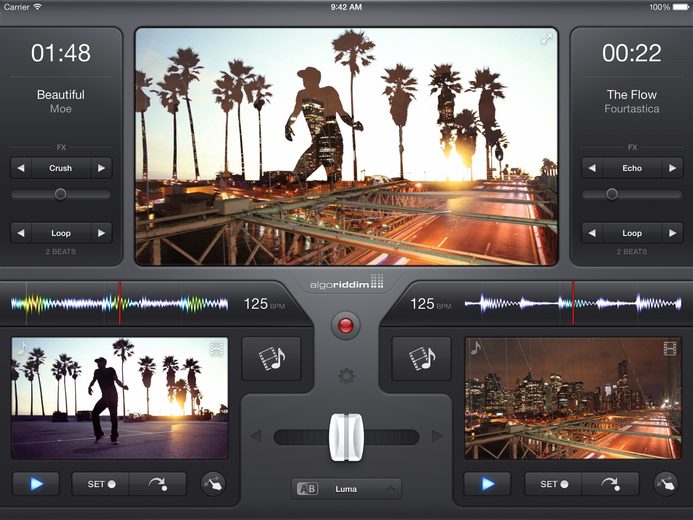Open left deck media library icon
Image resolution: width=693 pixels, height=520 pixels.
click(271, 358)
